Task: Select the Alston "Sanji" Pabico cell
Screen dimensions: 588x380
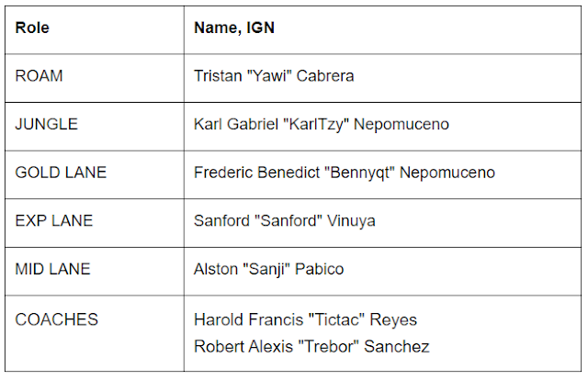Action: pos(382,272)
